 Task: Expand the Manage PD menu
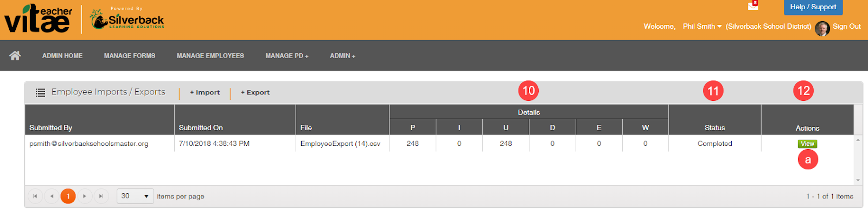286,56
